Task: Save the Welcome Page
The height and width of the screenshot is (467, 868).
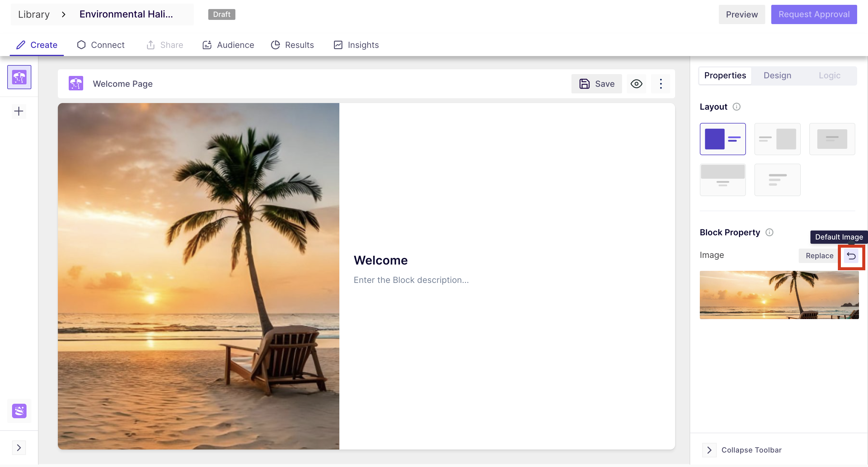Action: [596, 84]
